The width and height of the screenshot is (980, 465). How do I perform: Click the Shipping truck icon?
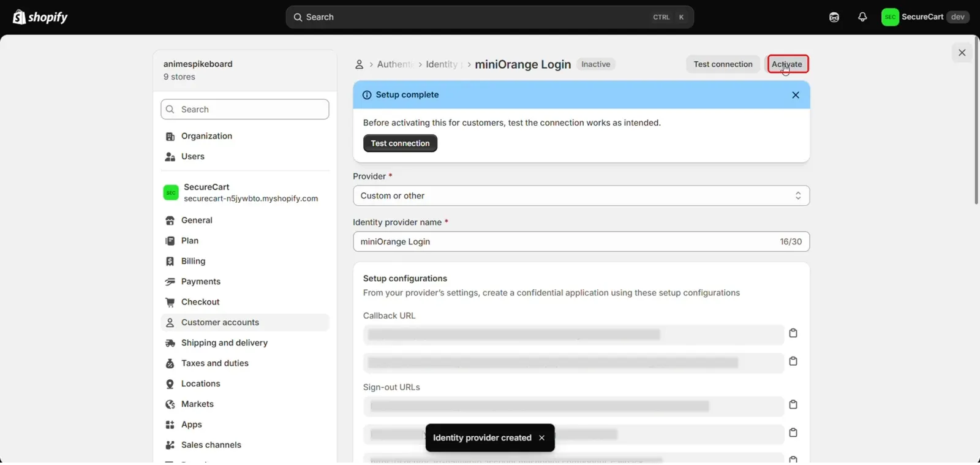coord(170,343)
